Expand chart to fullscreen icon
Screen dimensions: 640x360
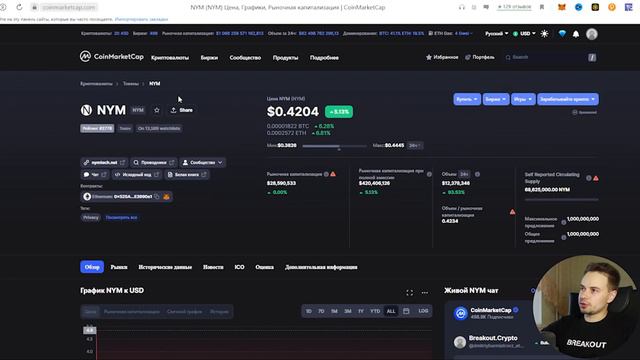409,293
